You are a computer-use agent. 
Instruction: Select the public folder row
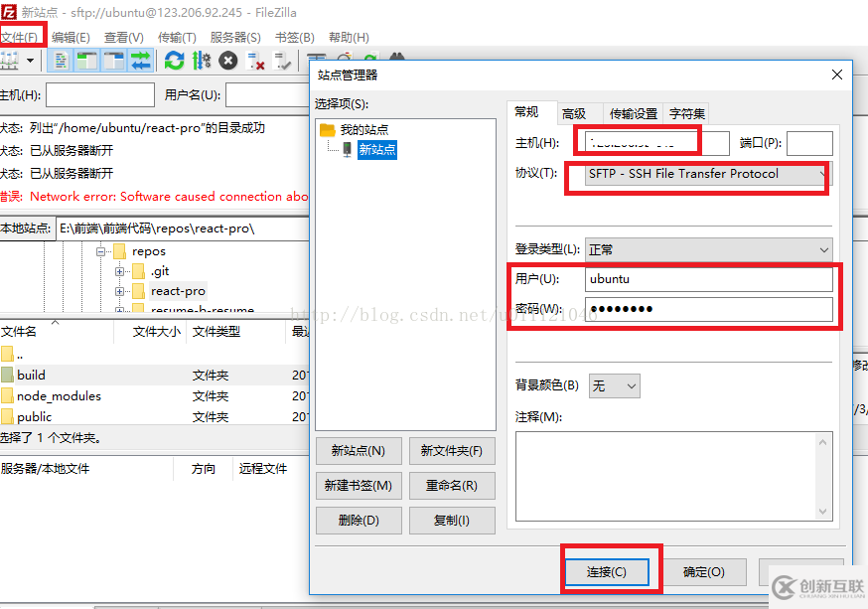pyautogui.click(x=155, y=416)
